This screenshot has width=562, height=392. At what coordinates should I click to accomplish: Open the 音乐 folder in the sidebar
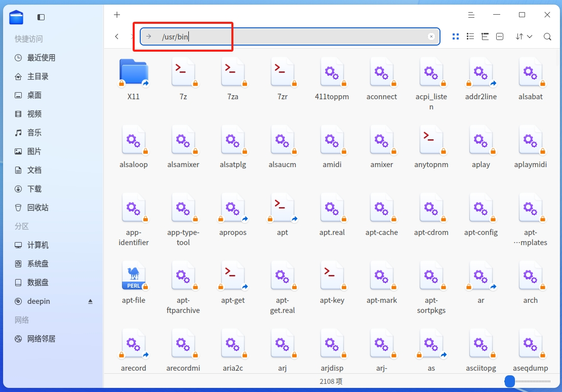pyautogui.click(x=53, y=133)
